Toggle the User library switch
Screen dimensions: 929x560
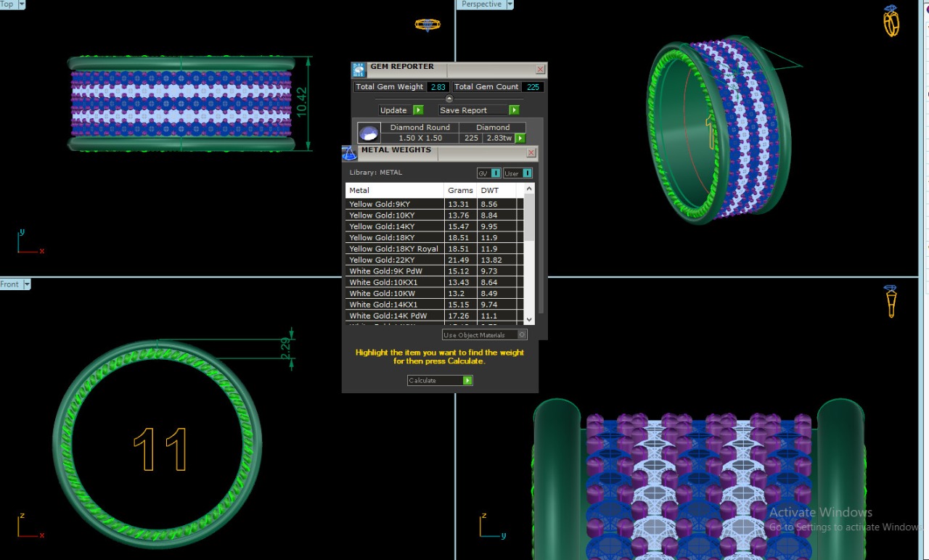click(527, 173)
